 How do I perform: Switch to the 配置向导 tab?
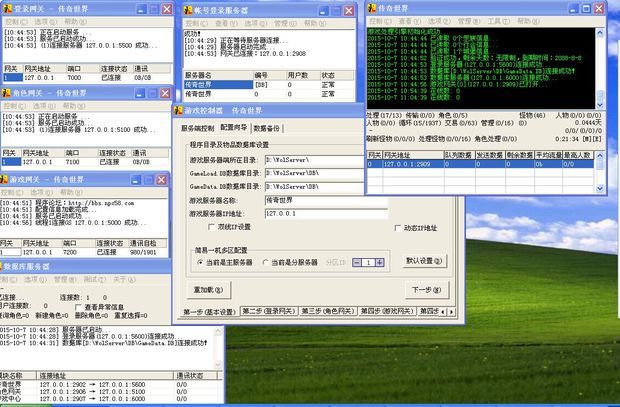[x=233, y=127]
